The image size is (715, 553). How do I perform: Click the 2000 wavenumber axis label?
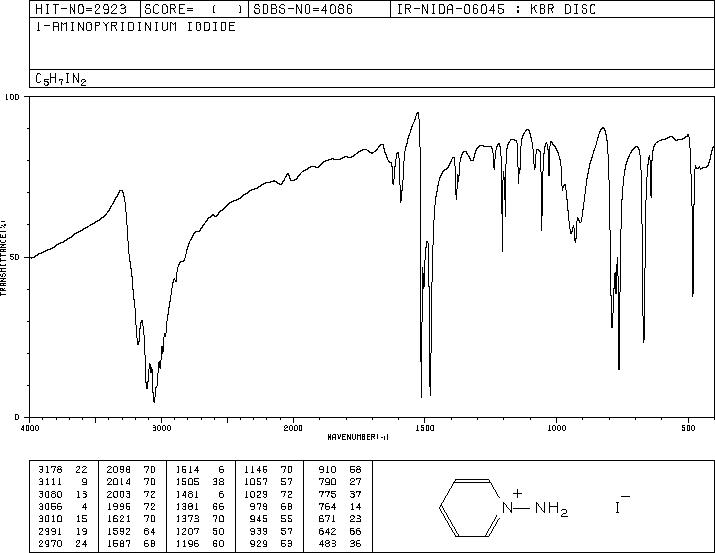pos(293,428)
